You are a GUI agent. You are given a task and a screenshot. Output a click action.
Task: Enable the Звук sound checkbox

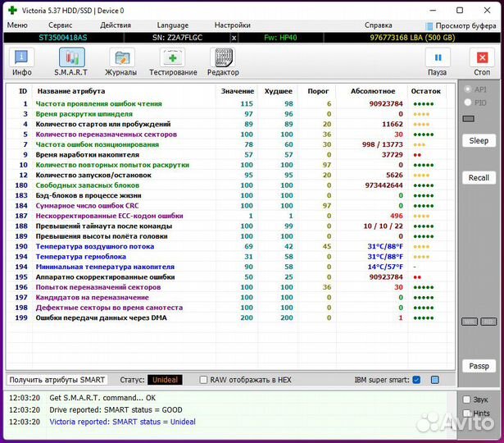[x=466, y=400]
